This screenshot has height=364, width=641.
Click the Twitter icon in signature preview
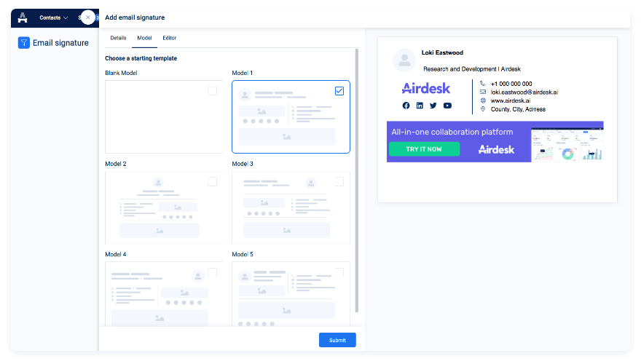coord(433,106)
